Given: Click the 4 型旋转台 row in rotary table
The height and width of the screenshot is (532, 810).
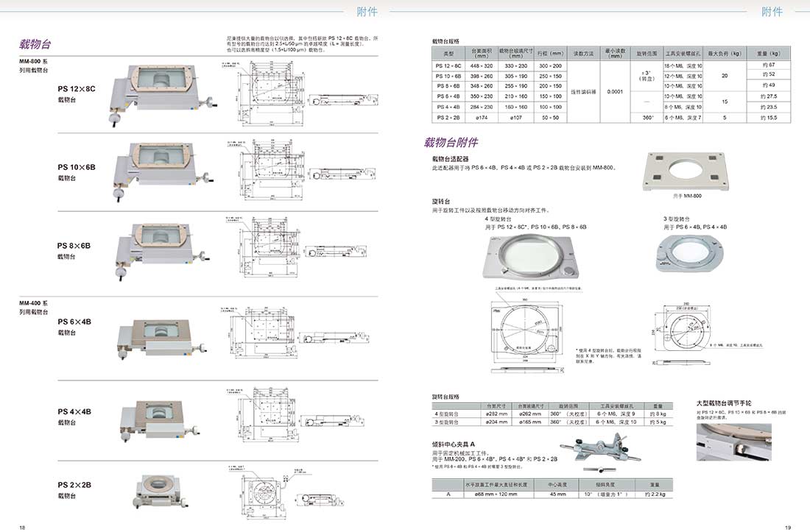Looking at the screenshot, I should coord(549,414).
